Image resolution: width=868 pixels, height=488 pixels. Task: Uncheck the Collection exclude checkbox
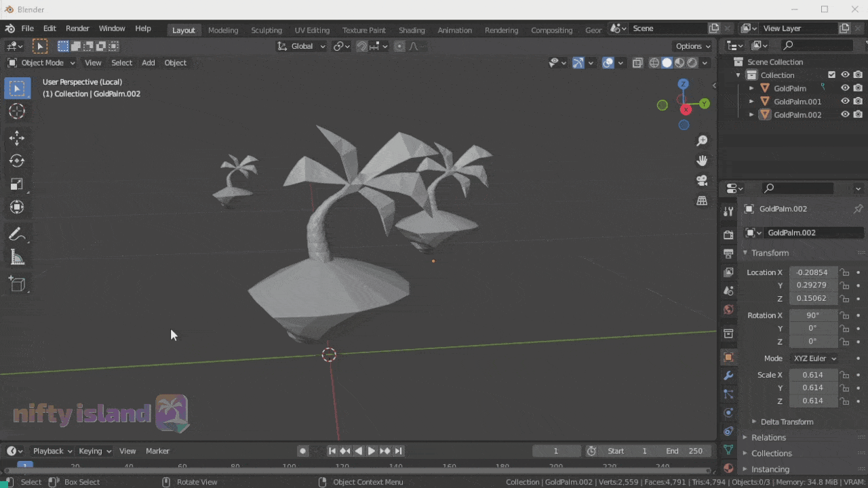pos(831,75)
